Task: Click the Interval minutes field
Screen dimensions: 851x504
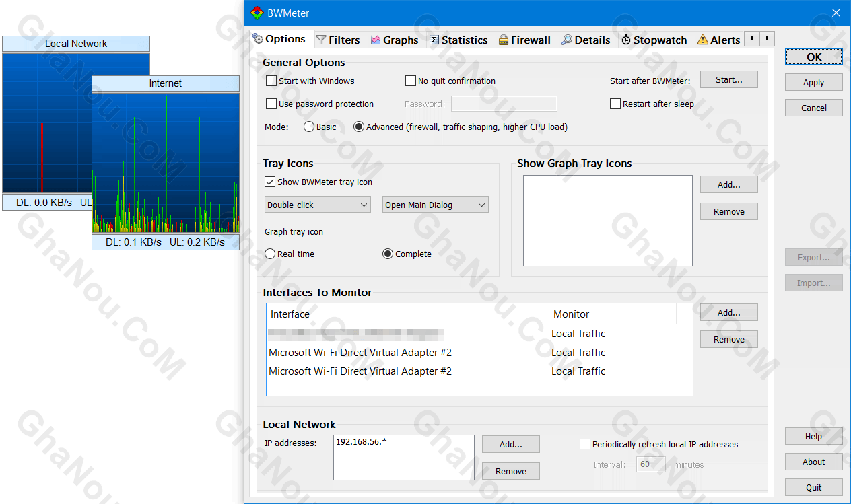Action: [651, 464]
